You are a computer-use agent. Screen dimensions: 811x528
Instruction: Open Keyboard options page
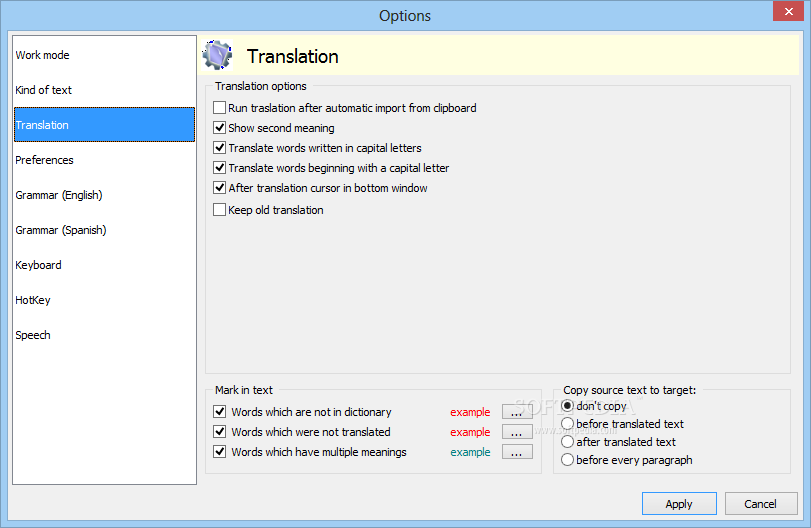coord(104,265)
